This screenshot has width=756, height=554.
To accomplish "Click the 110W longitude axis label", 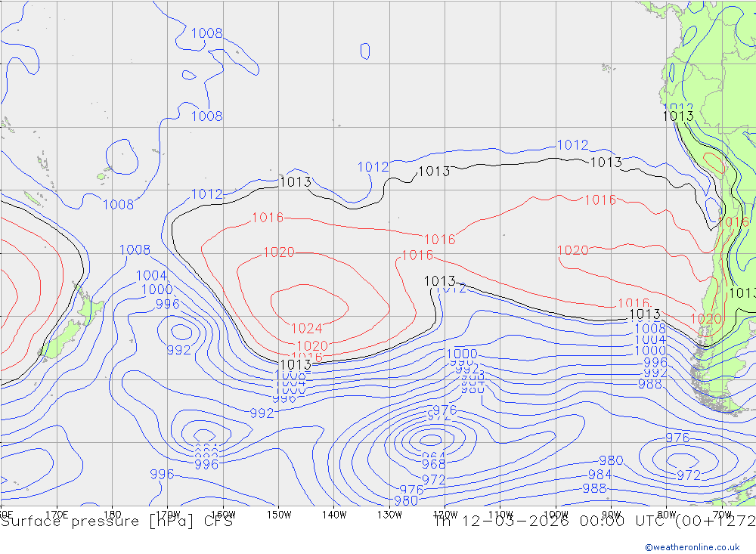I will tap(500, 515).
